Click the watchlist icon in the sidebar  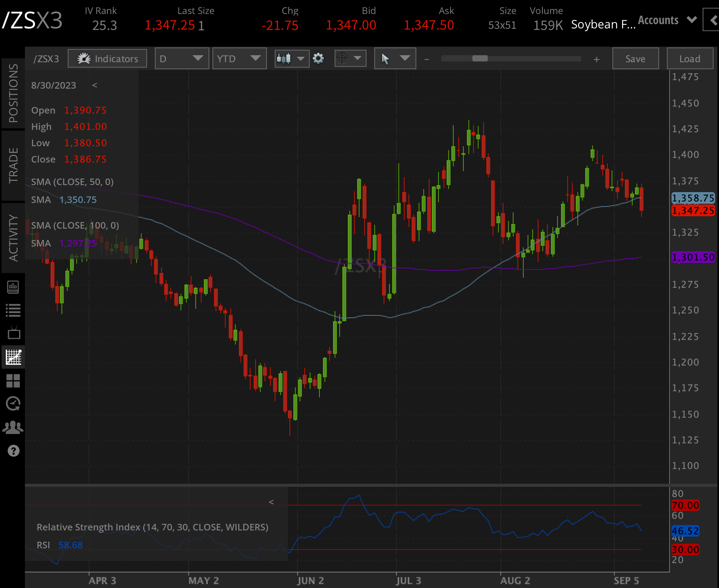tap(14, 309)
